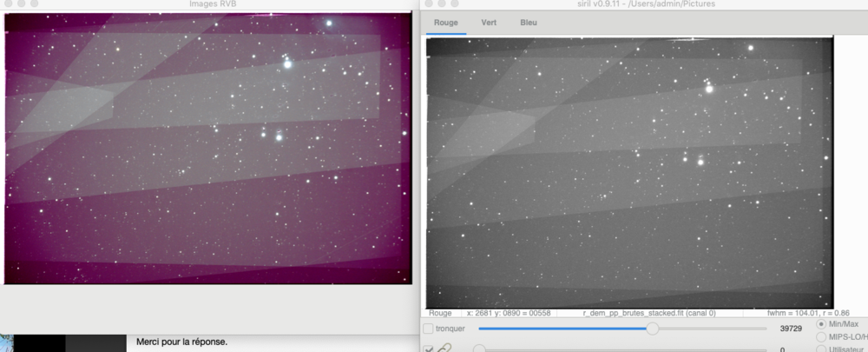Click the Merci pour la réponse text

pos(181,342)
